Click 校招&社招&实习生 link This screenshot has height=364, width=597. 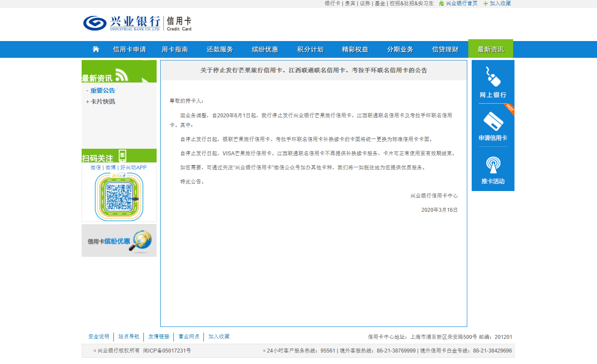pyautogui.click(x=412, y=3)
